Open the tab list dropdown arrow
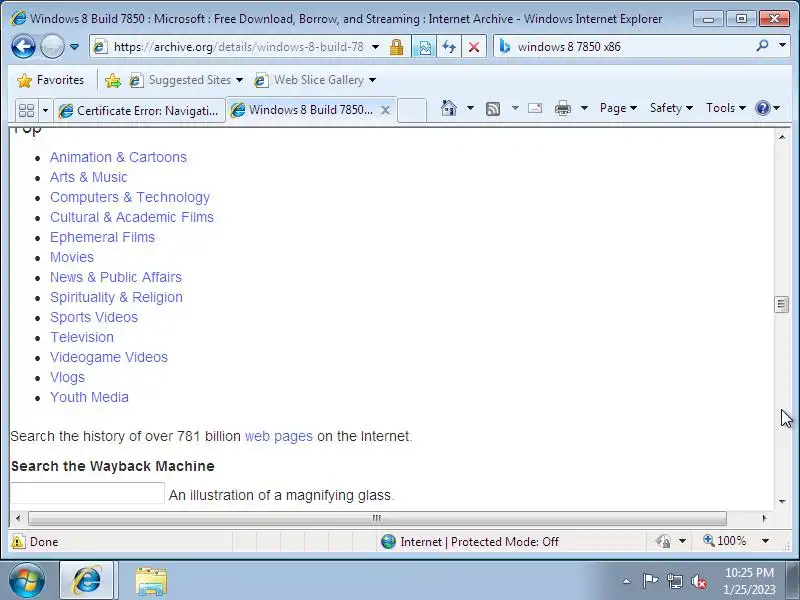 click(45, 110)
